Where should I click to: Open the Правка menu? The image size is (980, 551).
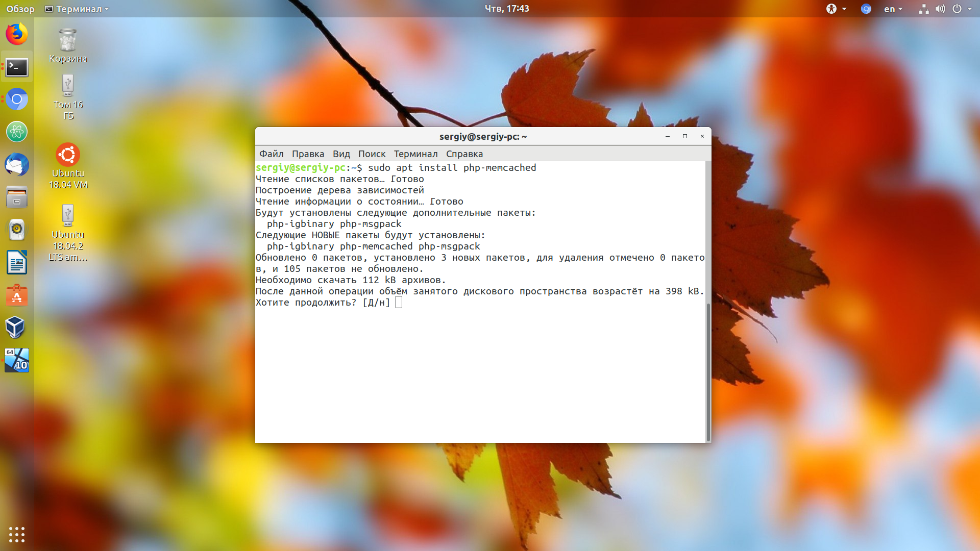tap(308, 154)
